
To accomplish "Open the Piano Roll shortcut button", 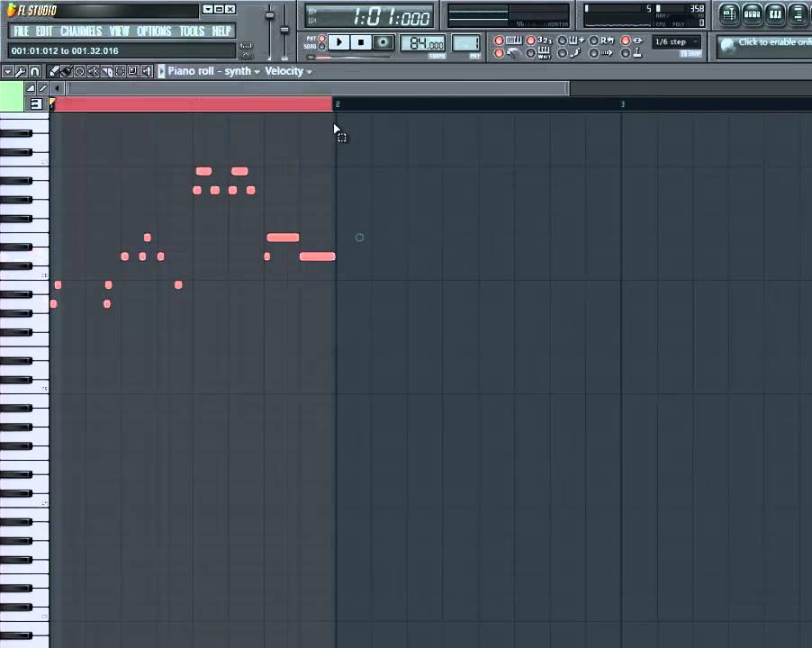I will point(775,14).
